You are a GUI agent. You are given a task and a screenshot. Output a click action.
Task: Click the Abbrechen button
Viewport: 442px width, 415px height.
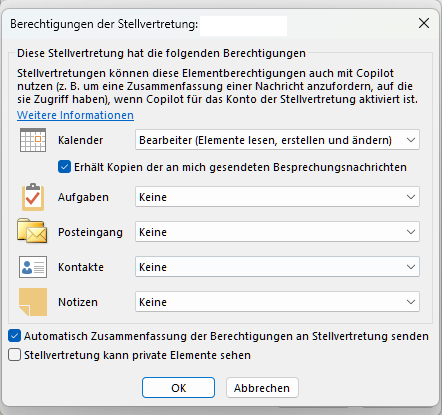(x=262, y=388)
